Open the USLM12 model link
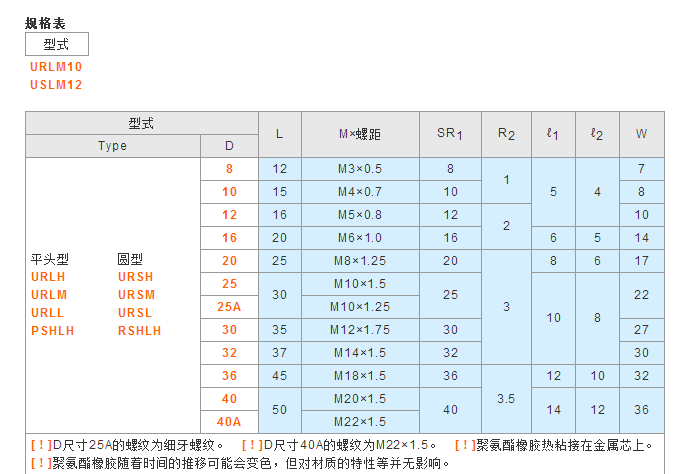 [56, 85]
